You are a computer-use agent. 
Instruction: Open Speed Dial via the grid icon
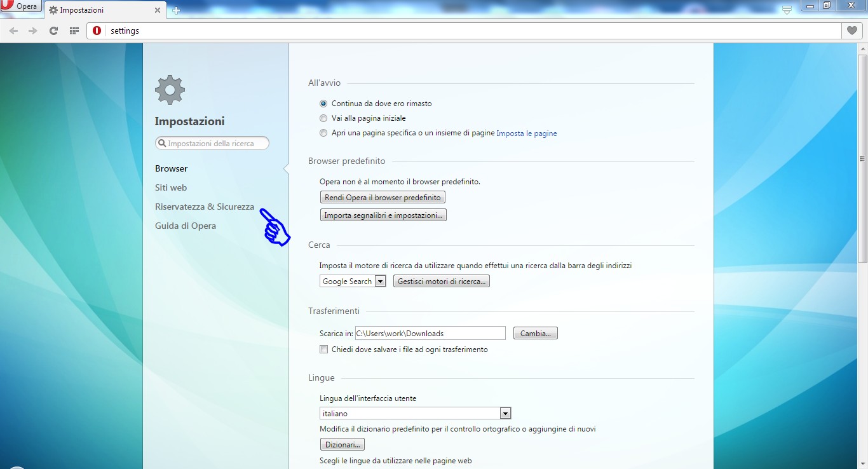pos(74,30)
